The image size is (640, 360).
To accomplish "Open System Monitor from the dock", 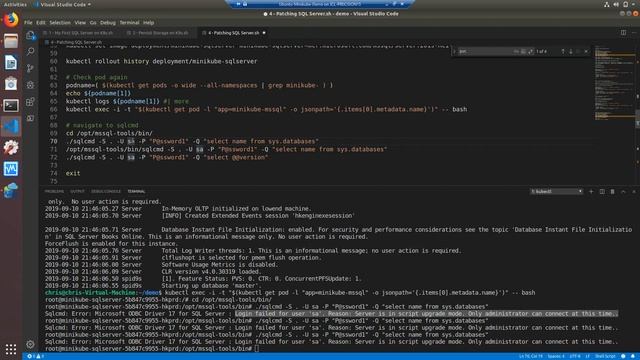I will (11, 169).
